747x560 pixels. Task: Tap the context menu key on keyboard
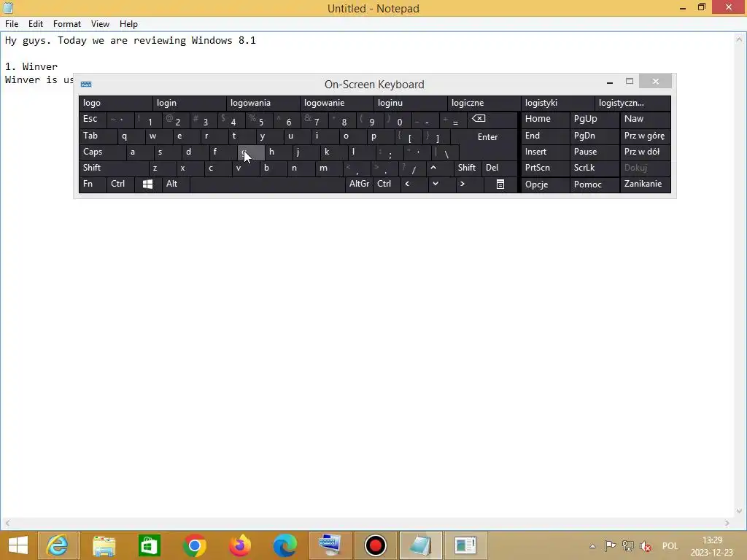[x=500, y=184]
